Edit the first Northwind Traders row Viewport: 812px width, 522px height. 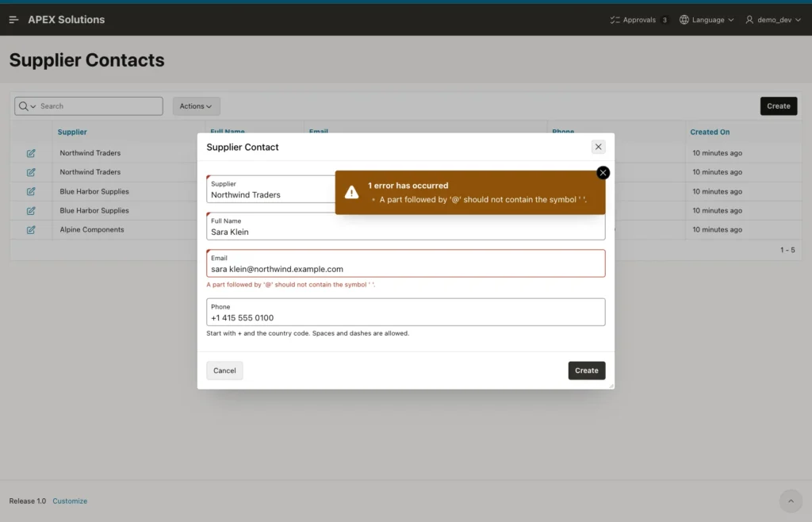pyautogui.click(x=31, y=153)
